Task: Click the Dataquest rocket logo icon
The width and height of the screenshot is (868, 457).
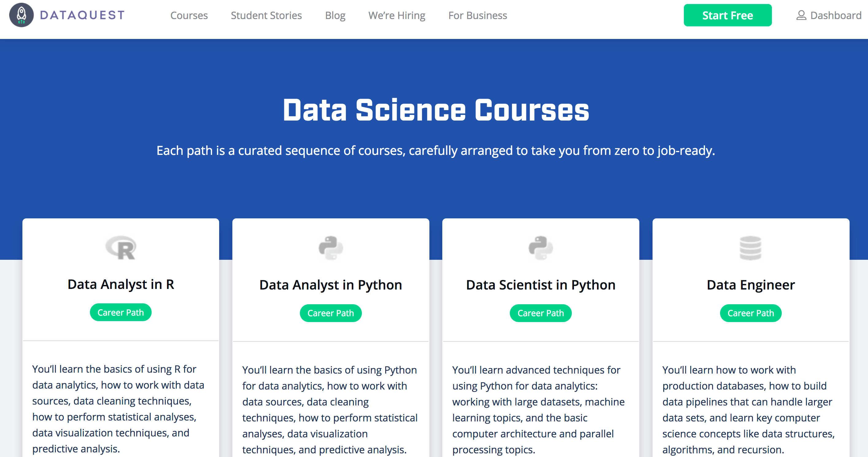Action: (x=22, y=15)
